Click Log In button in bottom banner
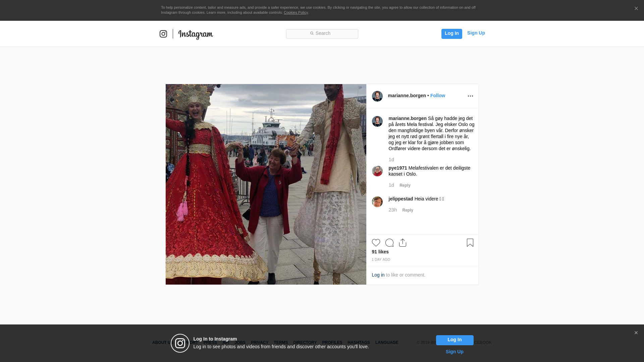The height and width of the screenshot is (362, 644). [454, 340]
